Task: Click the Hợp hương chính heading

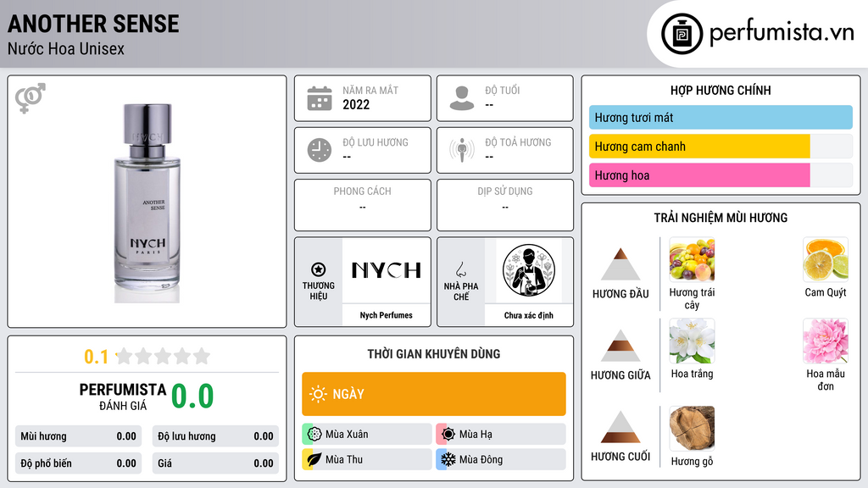Action: (721, 90)
